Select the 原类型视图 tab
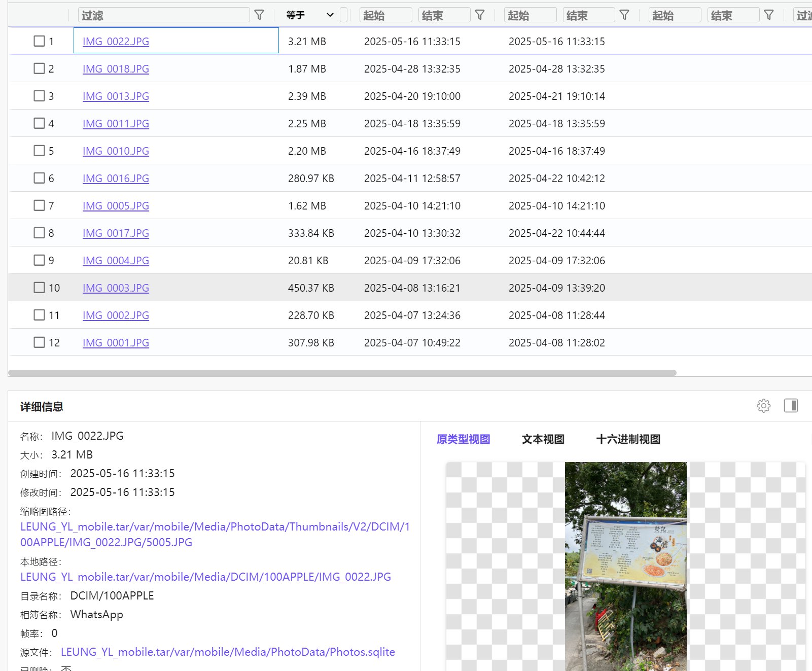The height and width of the screenshot is (671, 812). (x=463, y=439)
